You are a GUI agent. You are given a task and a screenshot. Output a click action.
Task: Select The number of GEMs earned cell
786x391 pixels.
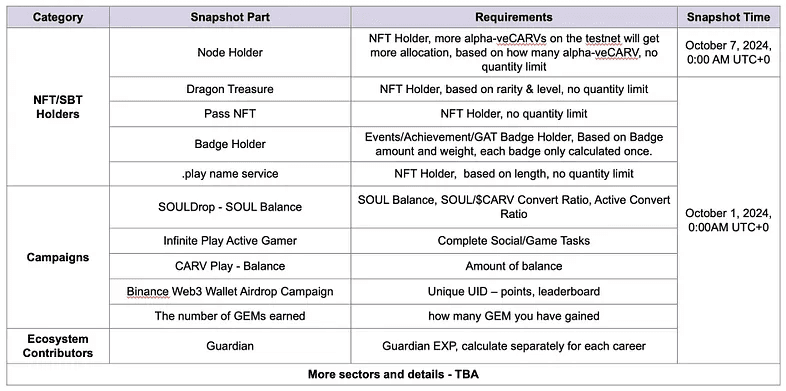click(230, 316)
